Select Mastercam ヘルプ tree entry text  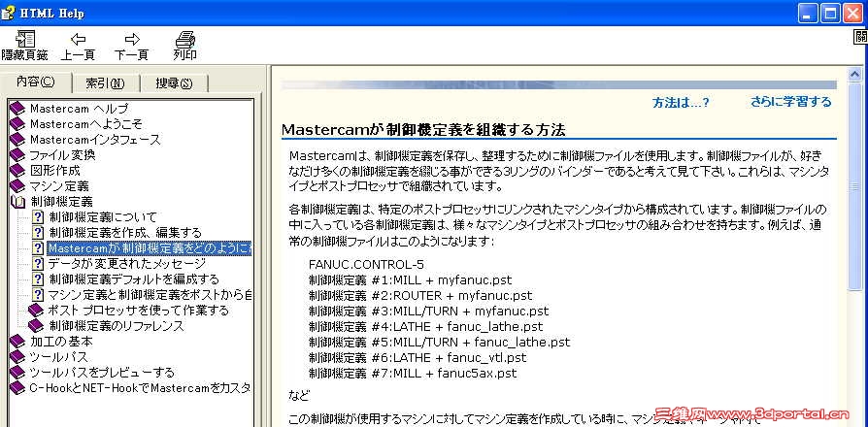pyautogui.click(x=79, y=109)
